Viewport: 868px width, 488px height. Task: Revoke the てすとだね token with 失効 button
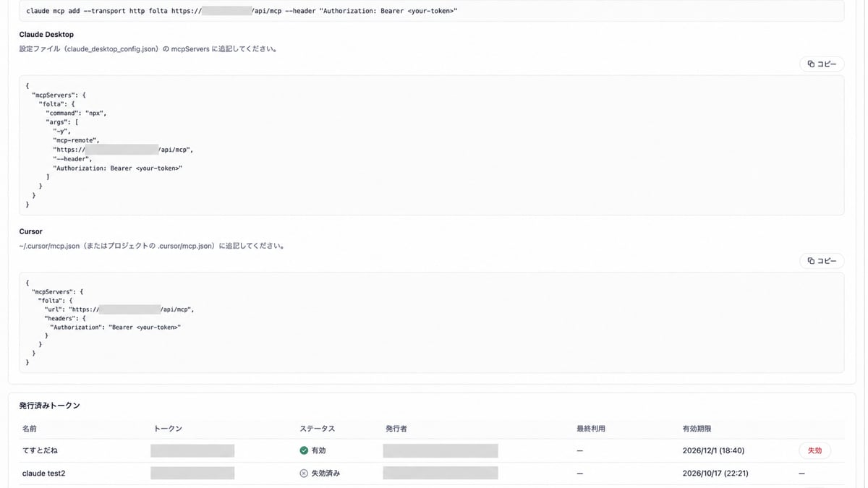[x=814, y=450]
